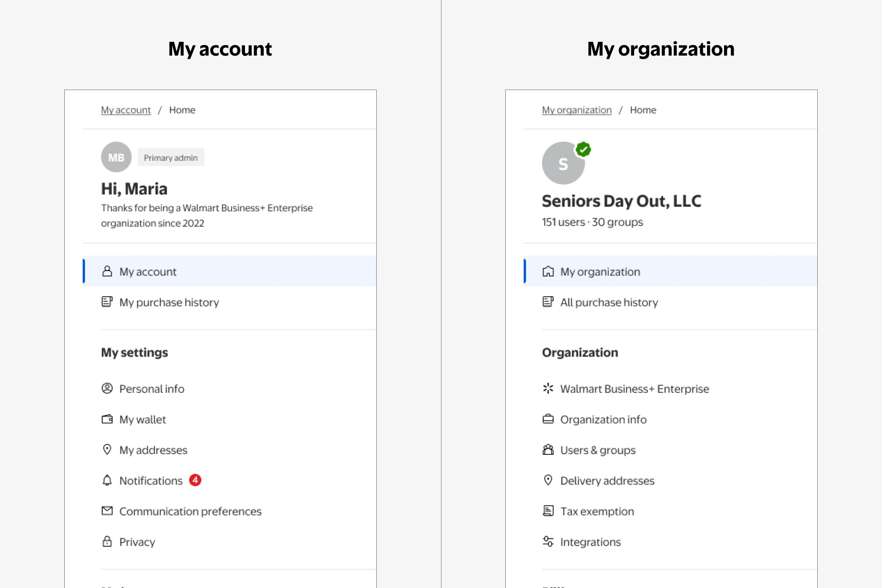Click the green verified checkmark badge

tap(583, 149)
